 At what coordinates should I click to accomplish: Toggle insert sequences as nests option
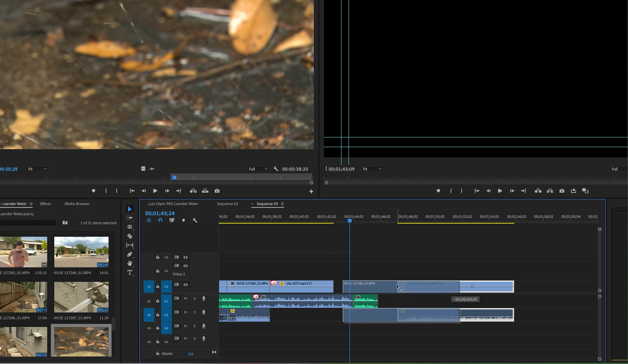point(149,220)
